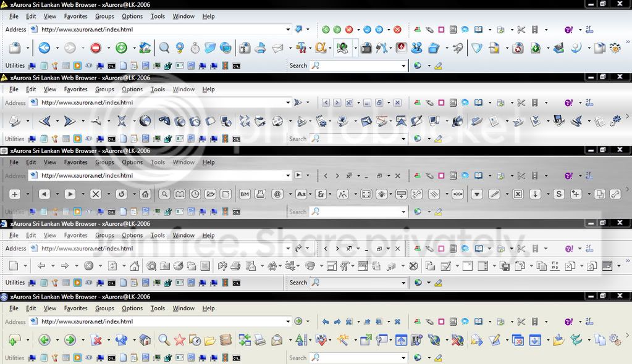632x364 pixels.
Task: Open Tools menu in bottom window
Action: 158,308
